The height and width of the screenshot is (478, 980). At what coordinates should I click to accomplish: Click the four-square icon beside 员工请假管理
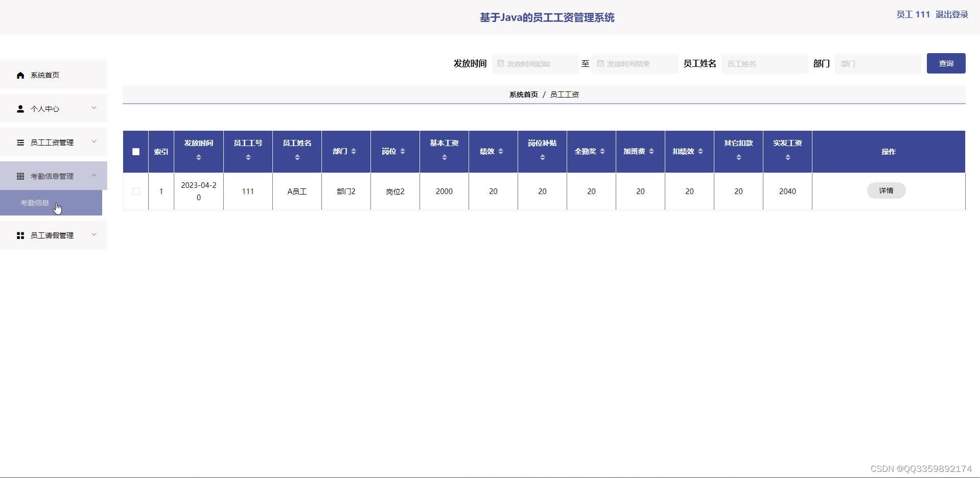tap(20, 235)
